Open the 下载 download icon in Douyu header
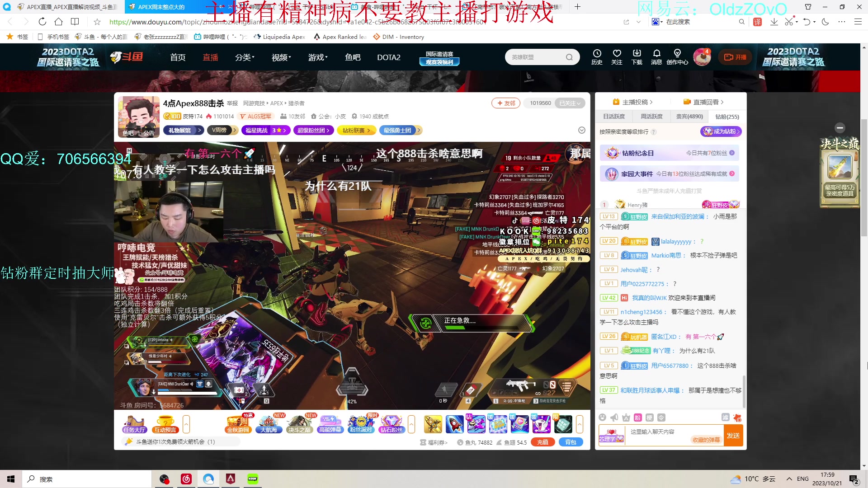This screenshot has width=868, height=488. pos(637,57)
